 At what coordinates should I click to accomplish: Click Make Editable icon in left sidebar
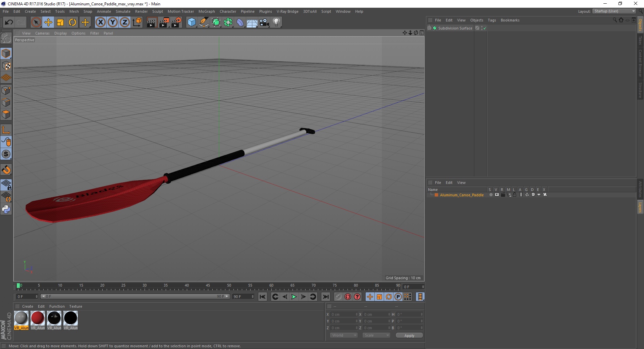click(6, 38)
